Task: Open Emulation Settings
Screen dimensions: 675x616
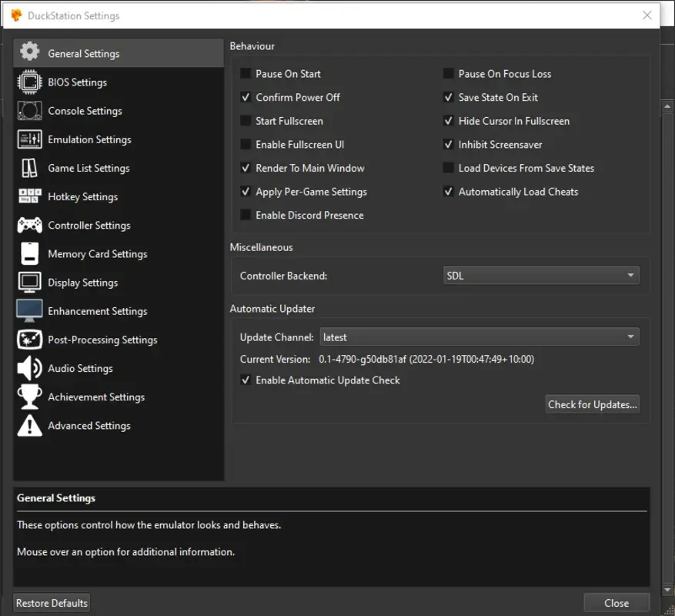Action: point(88,139)
